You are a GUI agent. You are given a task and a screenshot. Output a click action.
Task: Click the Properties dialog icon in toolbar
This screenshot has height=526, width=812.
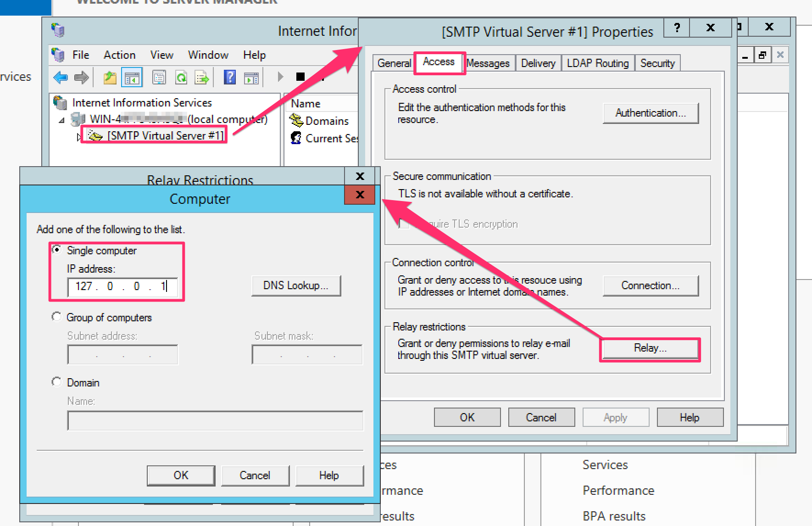(159, 77)
